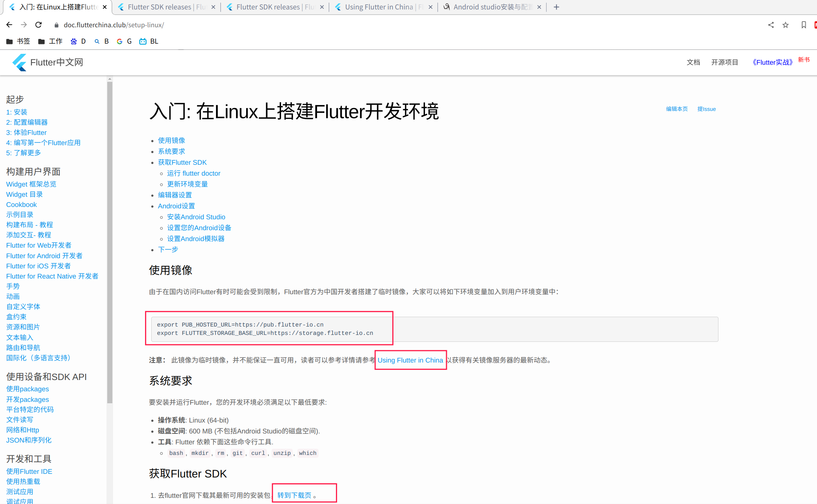Image resolution: width=817 pixels, height=504 pixels.
Task: Reload the page with the refresh icon
Action: pos(39,25)
